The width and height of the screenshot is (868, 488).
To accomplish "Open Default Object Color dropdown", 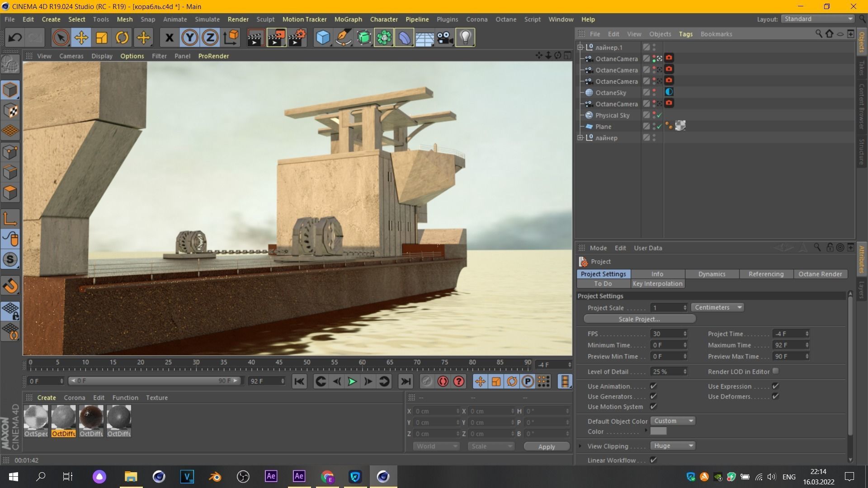I will 673,421.
